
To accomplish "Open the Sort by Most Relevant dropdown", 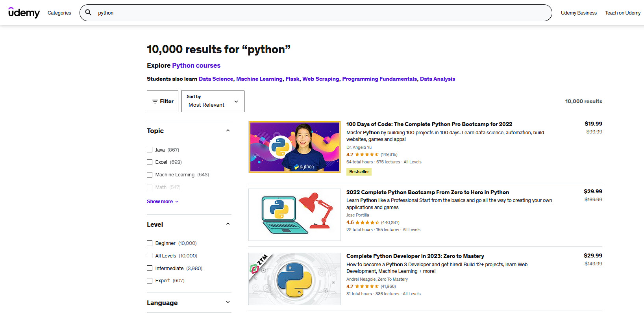I will (x=213, y=101).
